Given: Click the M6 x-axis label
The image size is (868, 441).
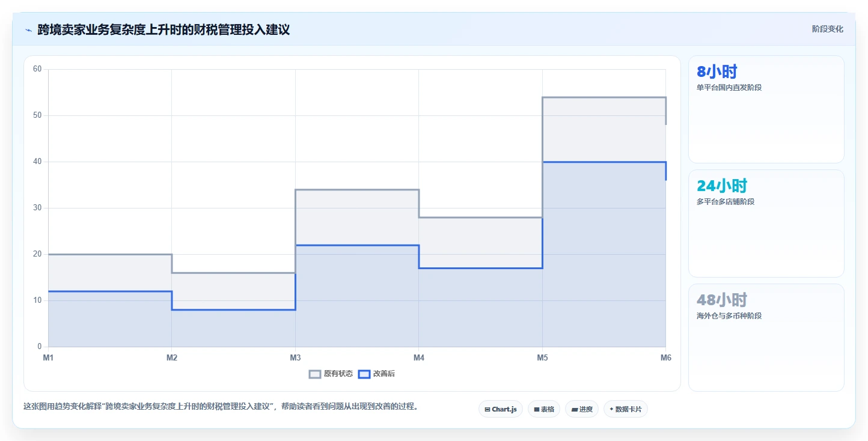Looking at the screenshot, I should (665, 357).
